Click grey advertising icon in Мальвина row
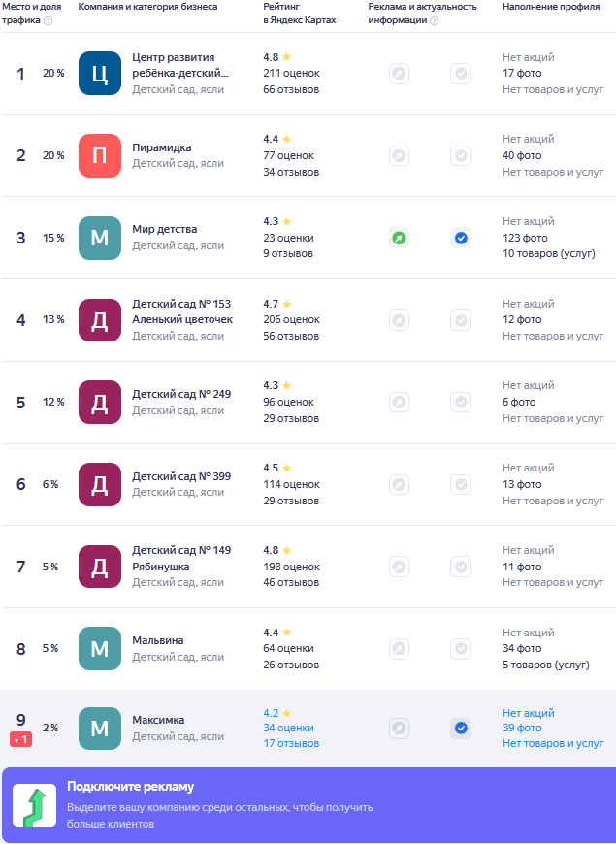Screen dimensions: 616x844 pos(399,648)
